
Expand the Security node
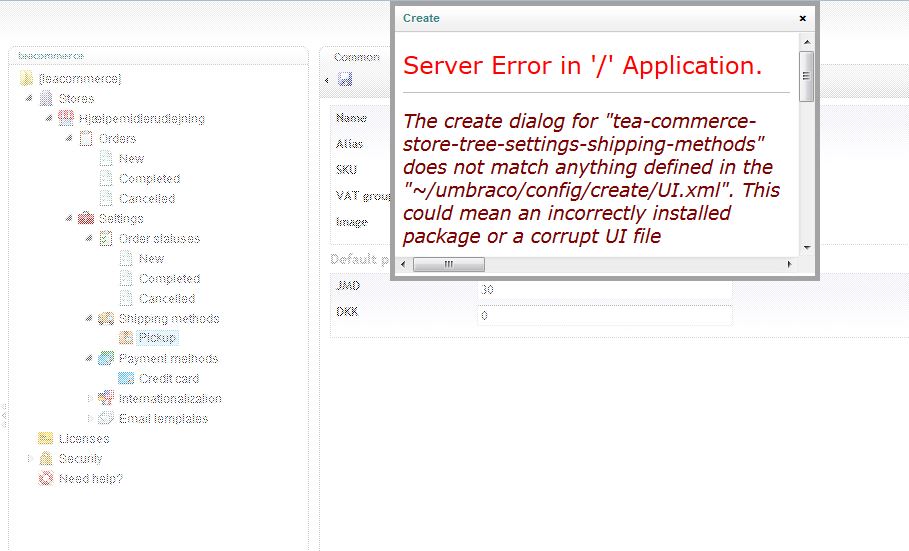29,458
